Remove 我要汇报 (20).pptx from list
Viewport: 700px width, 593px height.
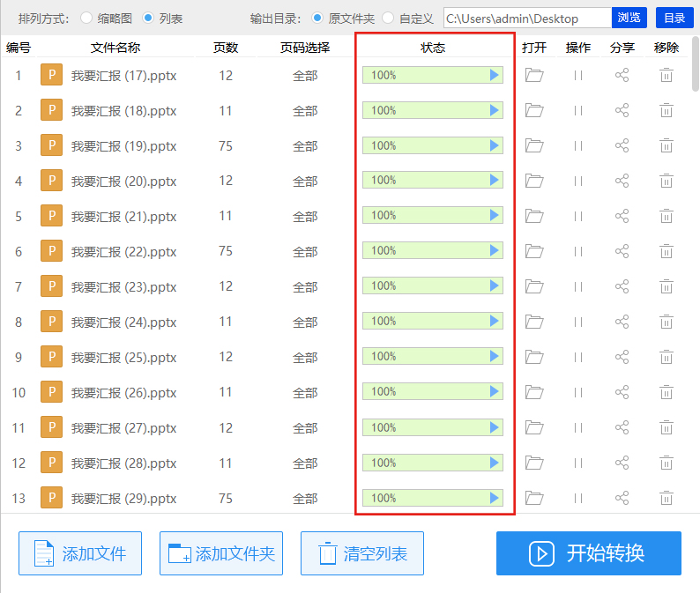pyautogui.click(x=666, y=181)
